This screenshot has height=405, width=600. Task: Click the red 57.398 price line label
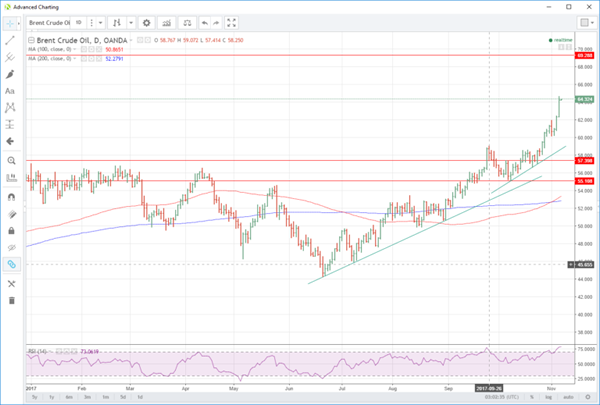tap(583, 160)
